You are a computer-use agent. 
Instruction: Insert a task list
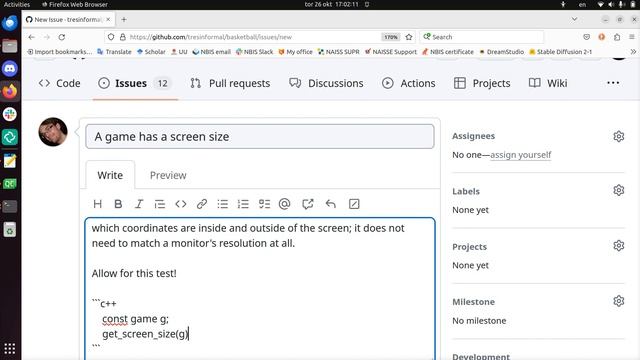tap(264, 204)
